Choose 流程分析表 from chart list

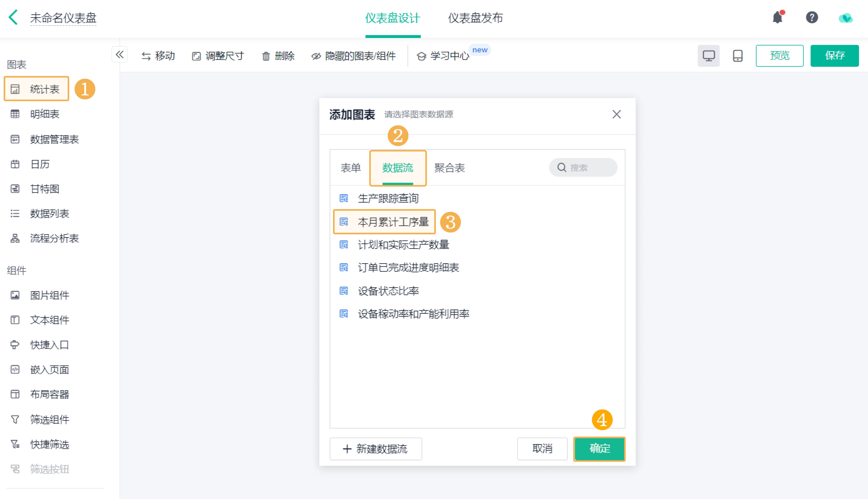pos(54,238)
